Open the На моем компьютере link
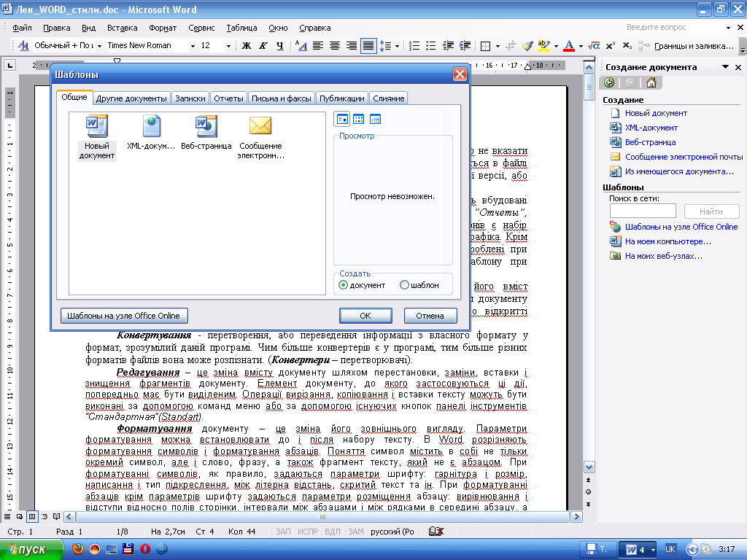Screen dimensions: 747x560 tap(667, 241)
